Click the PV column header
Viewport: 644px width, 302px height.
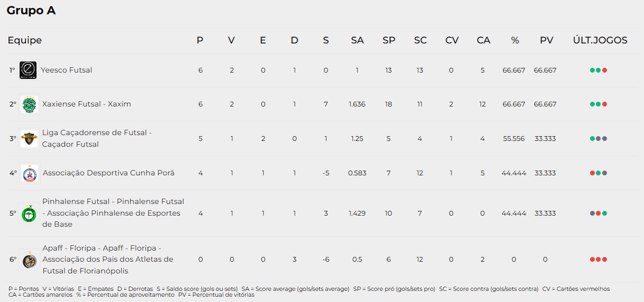[546, 40]
